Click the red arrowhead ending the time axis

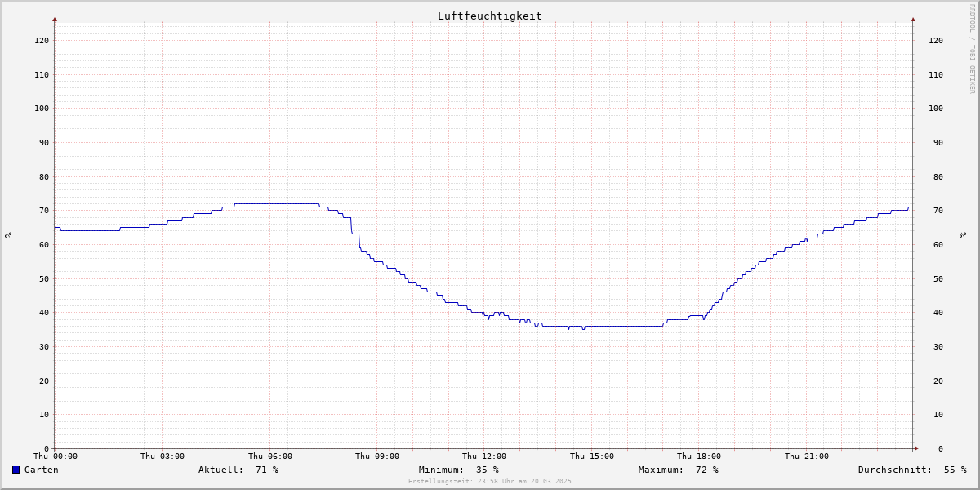pos(916,448)
